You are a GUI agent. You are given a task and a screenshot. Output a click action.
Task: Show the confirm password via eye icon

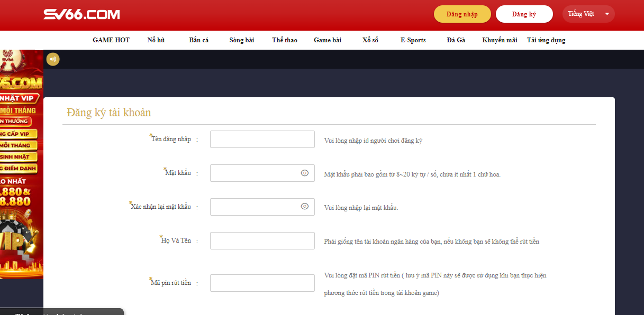(x=304, y=207)
